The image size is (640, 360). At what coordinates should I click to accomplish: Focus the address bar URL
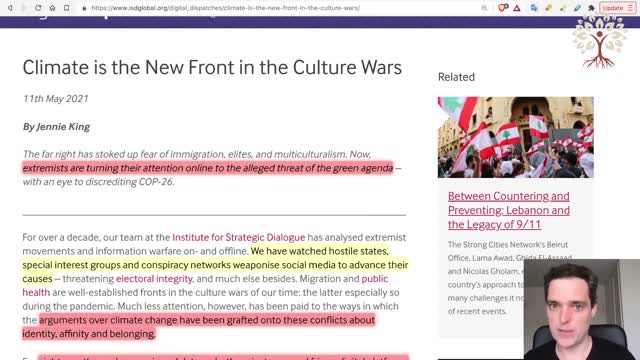(225, 8)
